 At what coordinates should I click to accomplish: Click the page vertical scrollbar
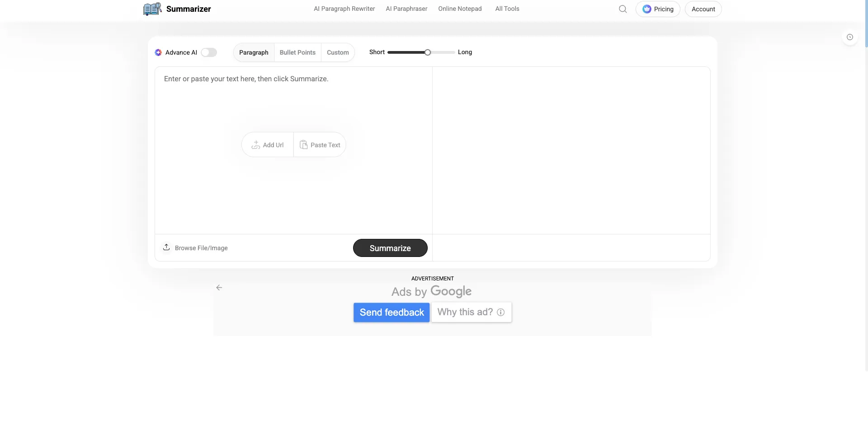coord(866,23)
